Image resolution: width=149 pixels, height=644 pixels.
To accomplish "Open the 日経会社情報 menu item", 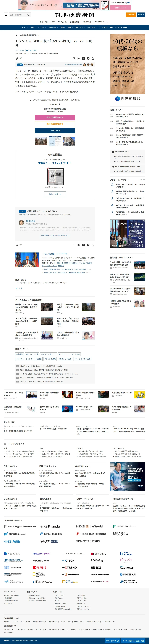I will click(74, 22).
